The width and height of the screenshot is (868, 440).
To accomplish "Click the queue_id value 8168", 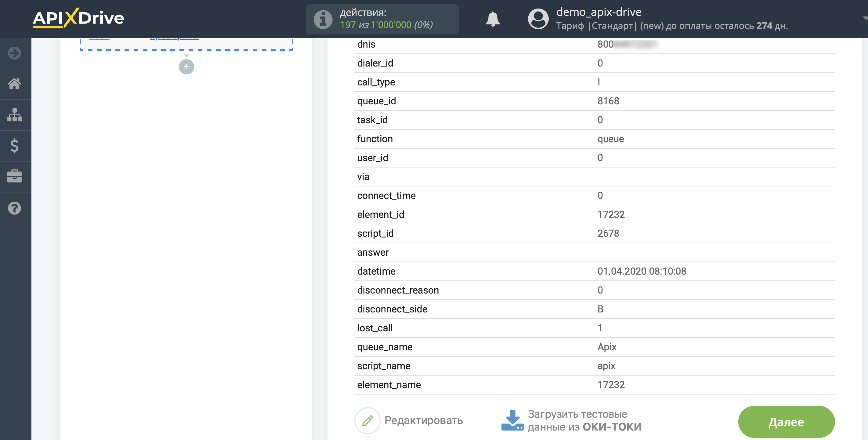I will point(608,101).
